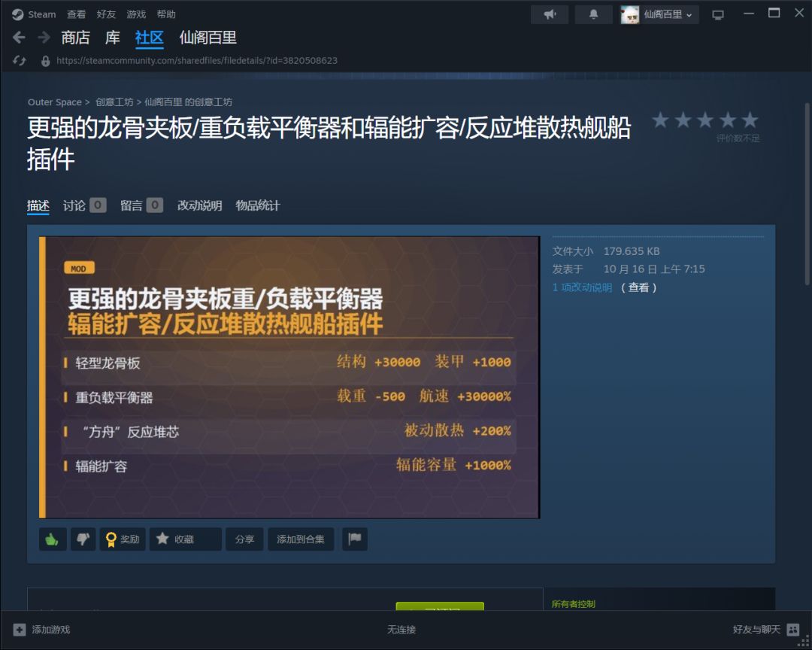This screenshot has width=812, height=650.
Task: Open the 好友 menu
Action: (x=106, y=14)
